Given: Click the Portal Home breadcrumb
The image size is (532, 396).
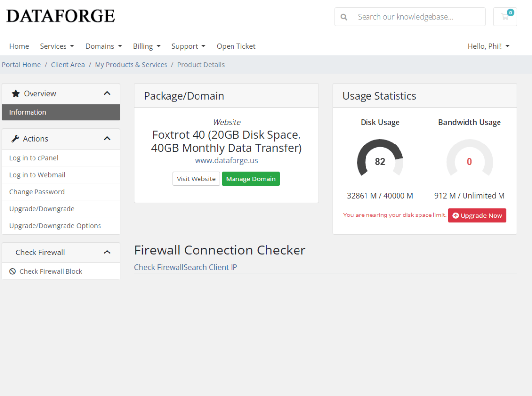Looking at the screenshot, I should click(x=21, y=65).
